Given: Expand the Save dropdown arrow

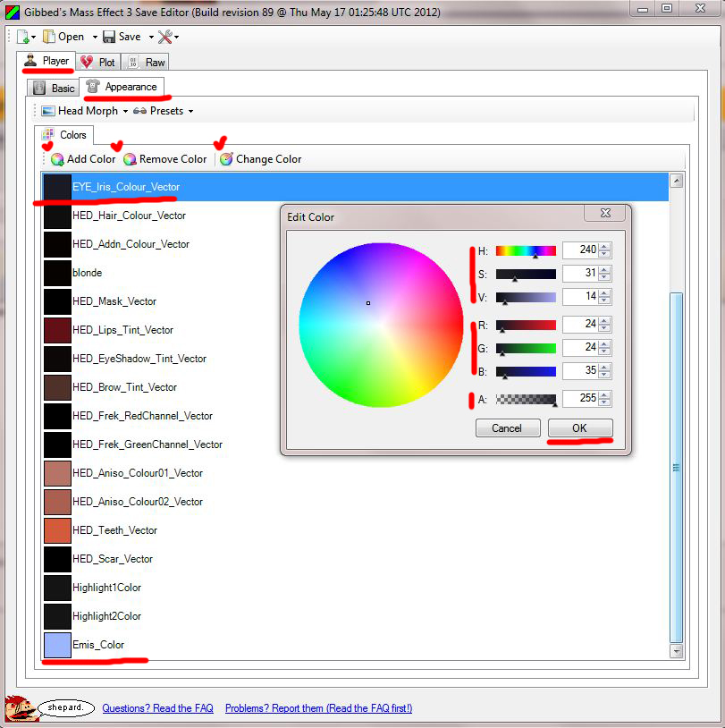Looking at the screenshot, I should [x=151, y=37].
